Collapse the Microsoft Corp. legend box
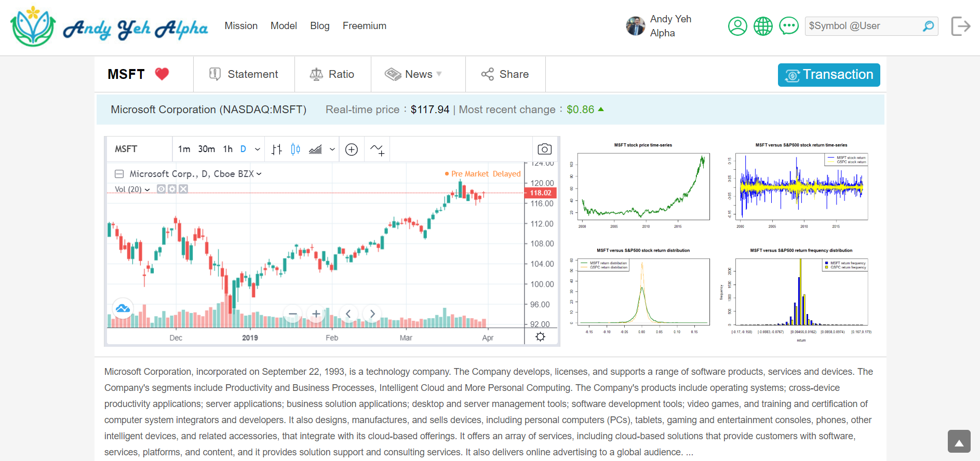This screenshot has height=461, width=980. (x=119, y=174)
